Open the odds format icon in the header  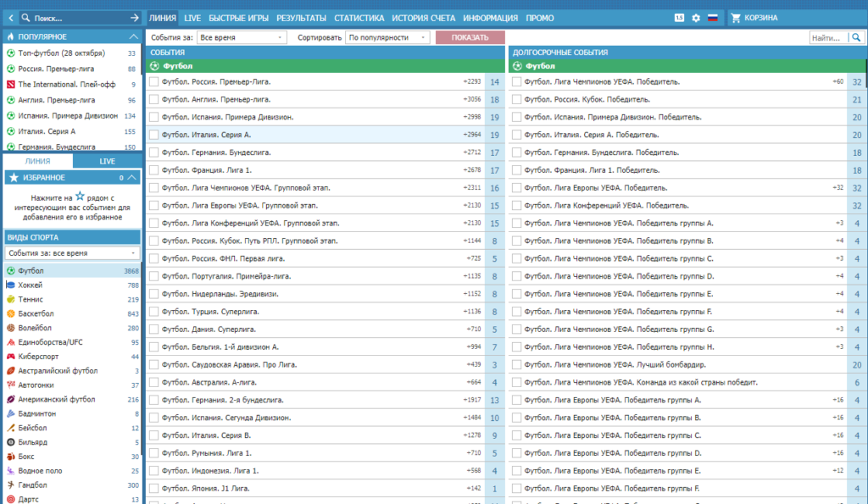[x=679, y=18]
